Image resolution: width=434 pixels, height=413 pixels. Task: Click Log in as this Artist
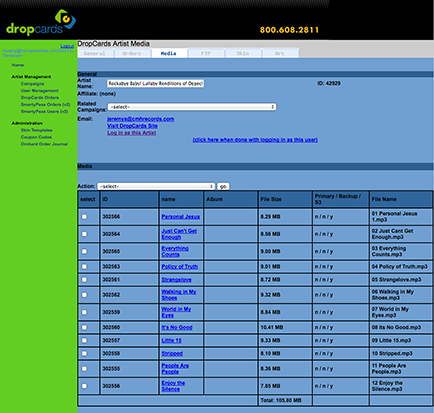[132, 133]
